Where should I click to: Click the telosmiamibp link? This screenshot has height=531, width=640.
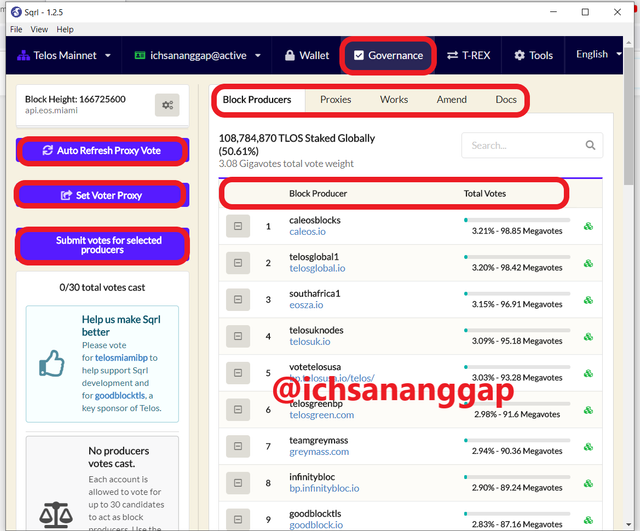point(121,358)
